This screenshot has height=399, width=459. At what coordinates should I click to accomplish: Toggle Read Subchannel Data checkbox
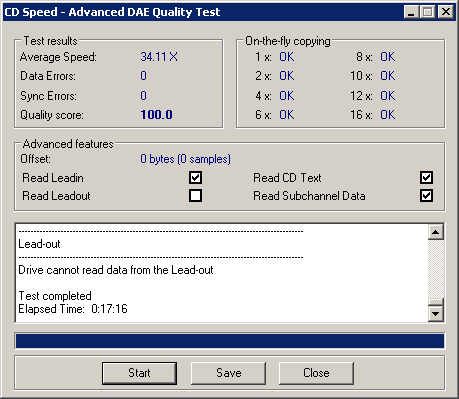pyautogui.click(x=426, y=196)
